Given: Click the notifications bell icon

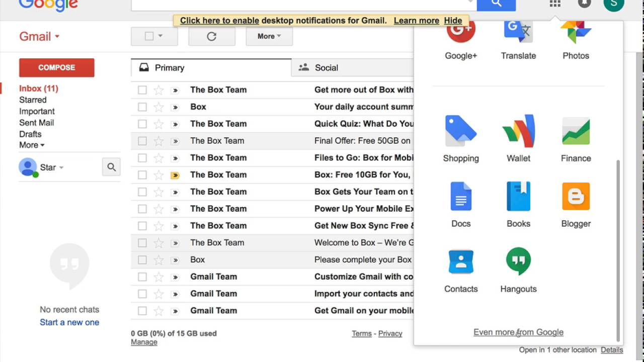Looking at the screenshot, I should click(584, 4).
